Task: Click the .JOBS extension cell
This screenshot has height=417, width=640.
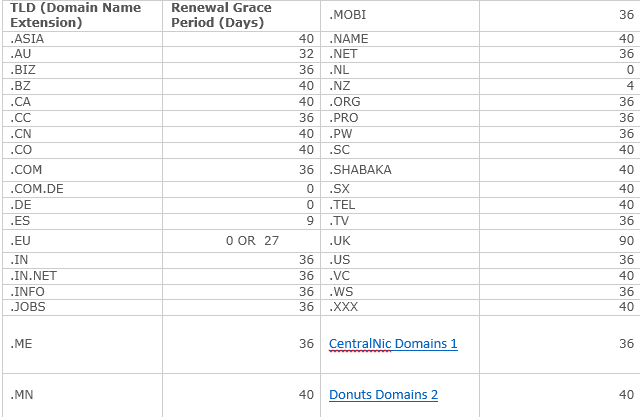Action: 82,307
